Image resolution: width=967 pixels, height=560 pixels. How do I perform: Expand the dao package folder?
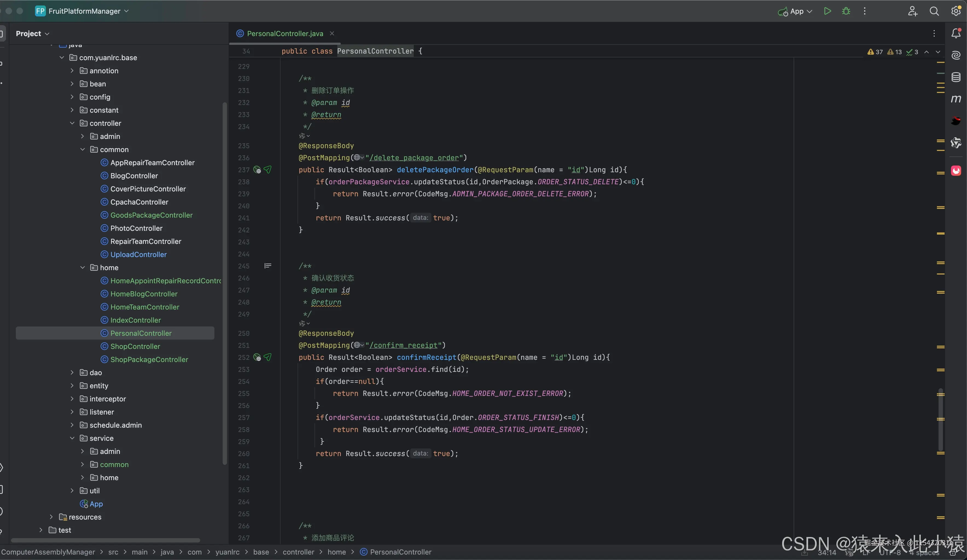tap(72, 372)
